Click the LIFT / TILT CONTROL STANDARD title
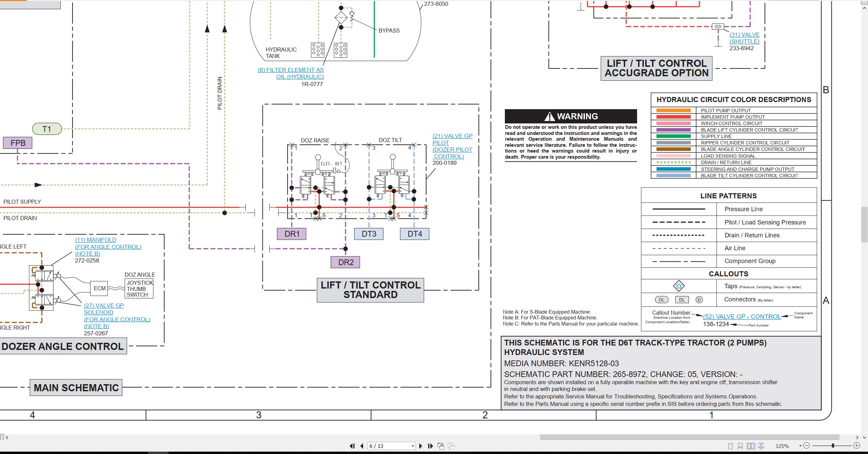Screen dimensions: 868x454 pos(370,290)
